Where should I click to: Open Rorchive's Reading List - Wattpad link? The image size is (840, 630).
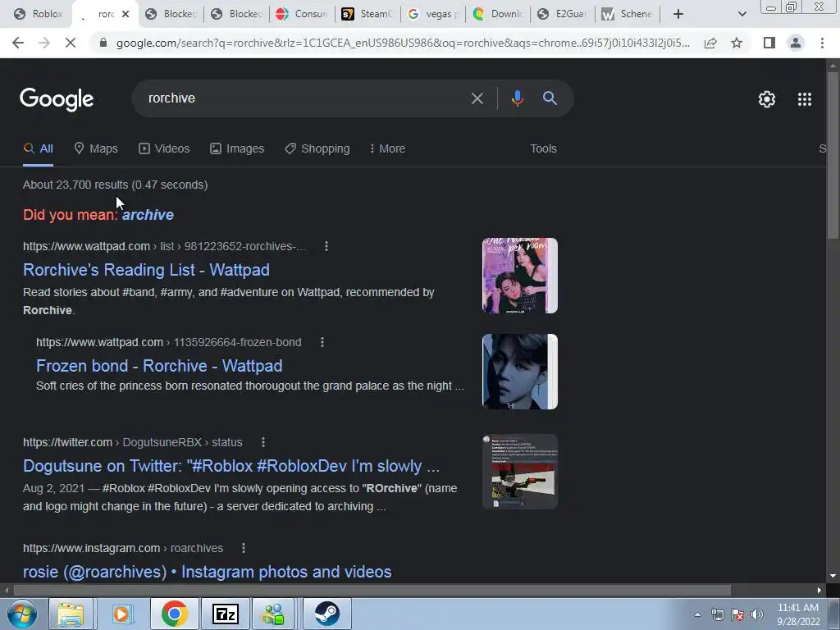pos(146,270)
